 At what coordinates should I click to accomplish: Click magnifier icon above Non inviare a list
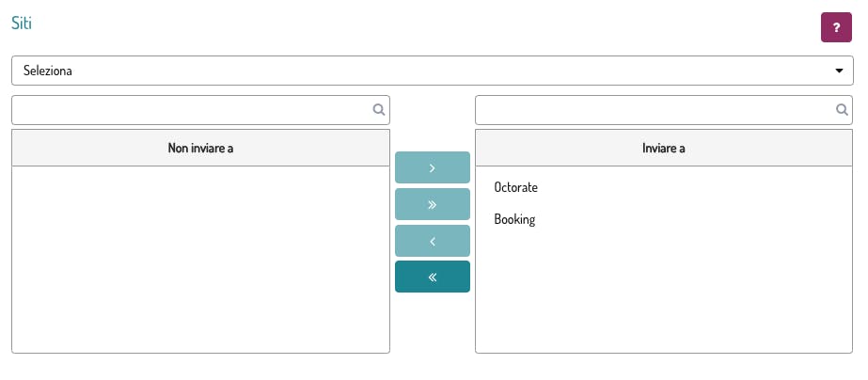tap(379, 110)
